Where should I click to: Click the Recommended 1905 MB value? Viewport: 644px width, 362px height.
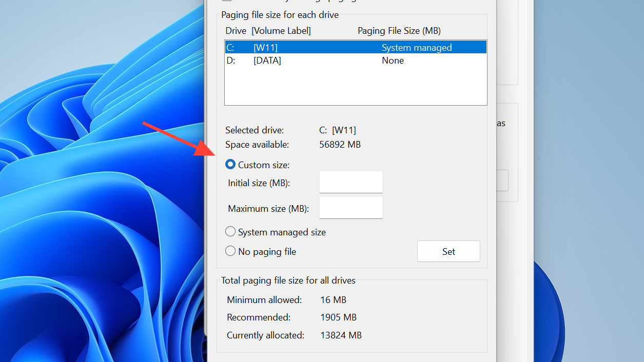(338, 317)
